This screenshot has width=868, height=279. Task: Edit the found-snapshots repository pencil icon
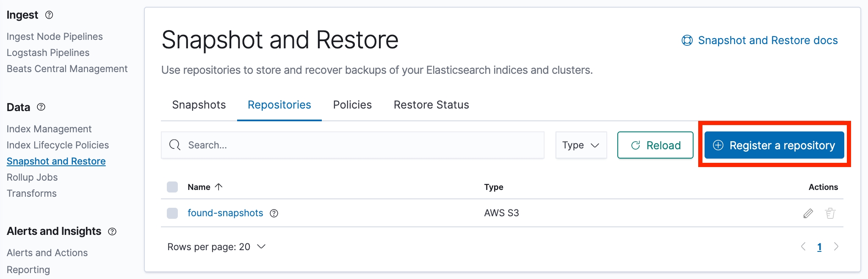[808, 213]
